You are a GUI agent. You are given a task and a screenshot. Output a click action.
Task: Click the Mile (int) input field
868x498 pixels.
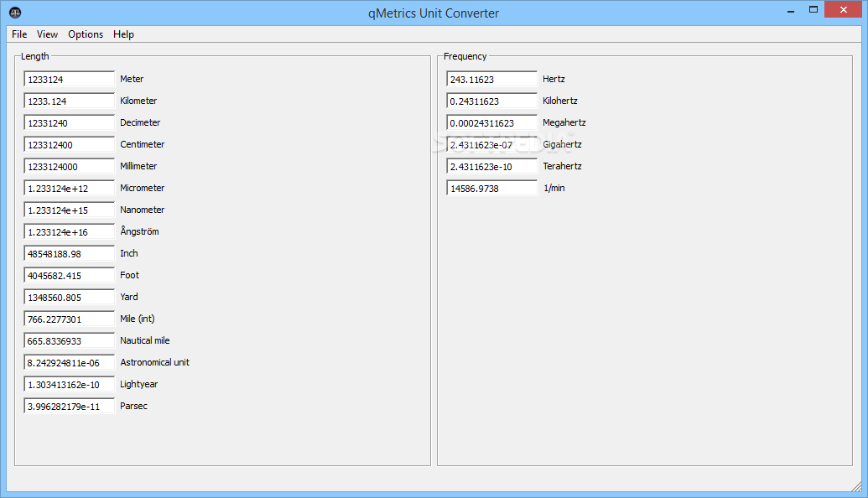[x=70, y=319]
